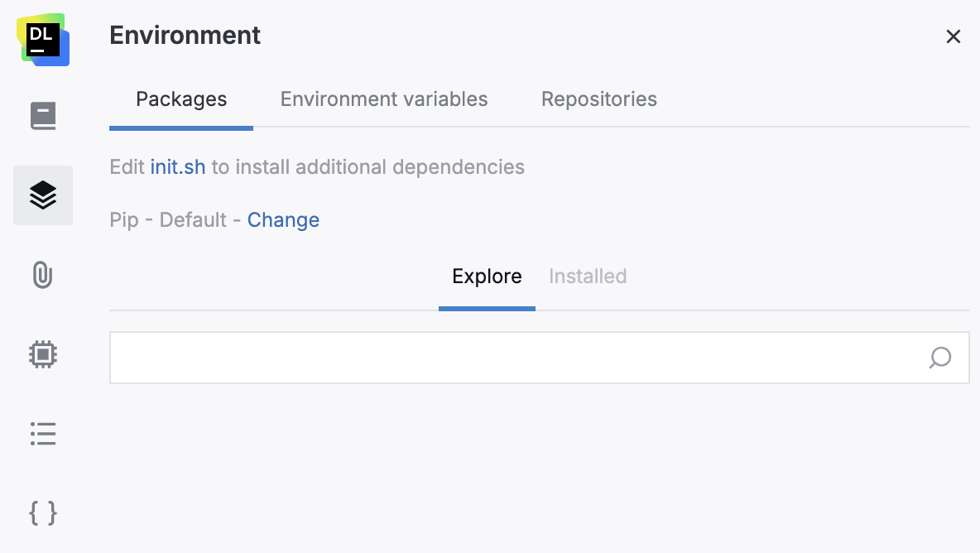This screenshot has height=553, width=980.
Task: Select the Packages tab
Action: tap(181, 99)
